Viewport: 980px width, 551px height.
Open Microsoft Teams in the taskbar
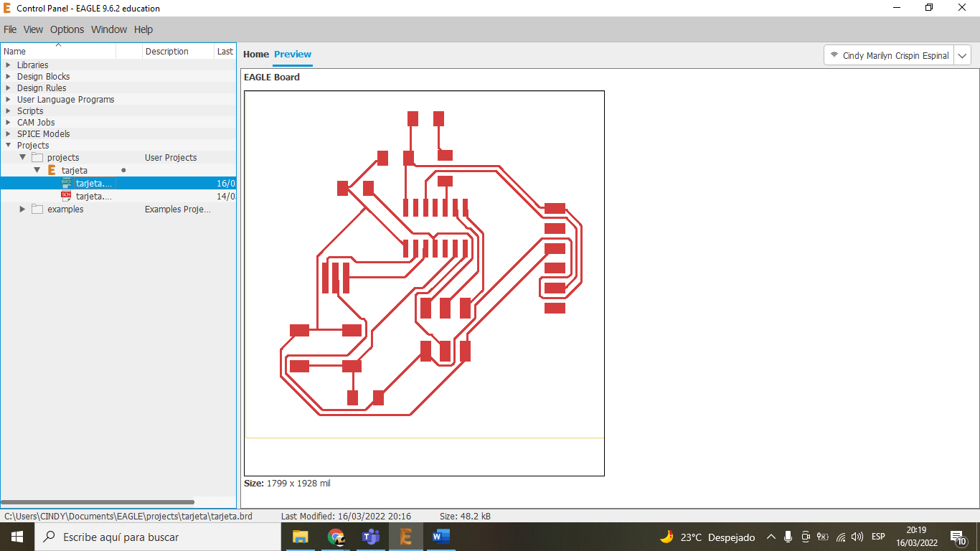click(x=371, y=537)
